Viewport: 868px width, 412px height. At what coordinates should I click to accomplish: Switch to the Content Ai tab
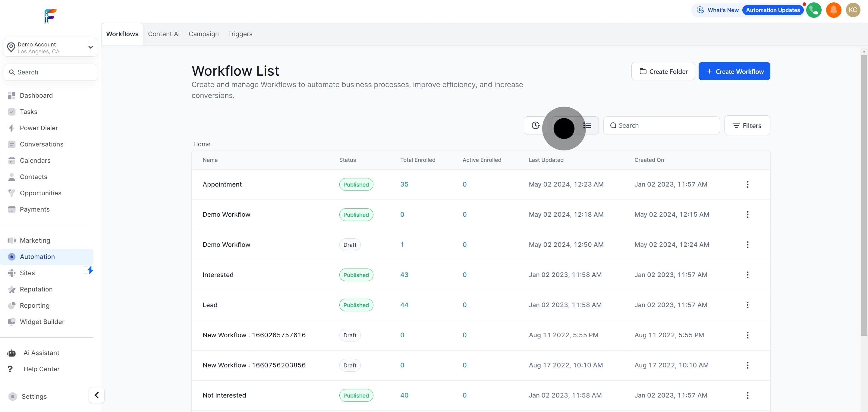pyautogui.click(x=164, y=34)
